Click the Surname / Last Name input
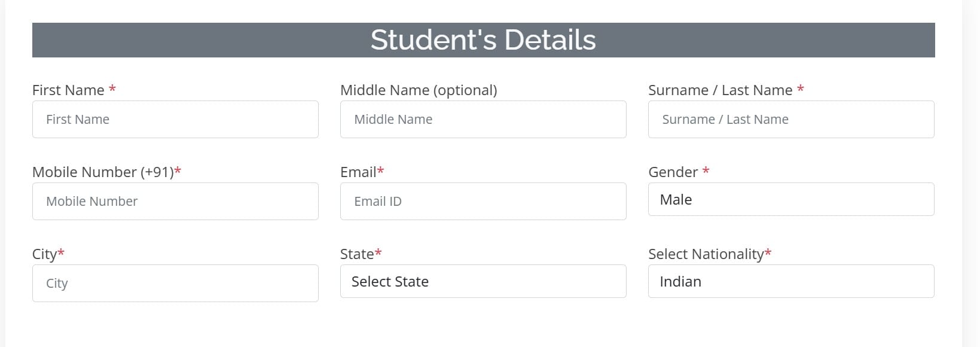Screen dimensions: 980x347 click(791, 119)
